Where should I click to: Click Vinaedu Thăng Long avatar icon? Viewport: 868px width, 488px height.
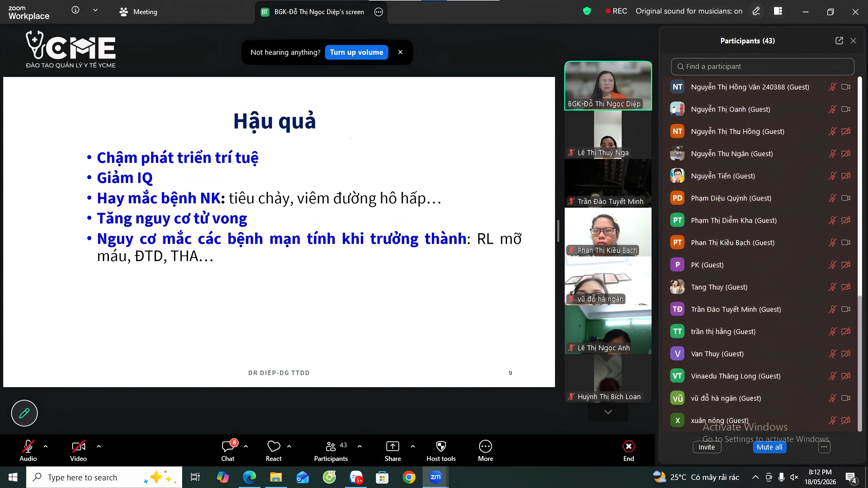[x=677, y=376]
